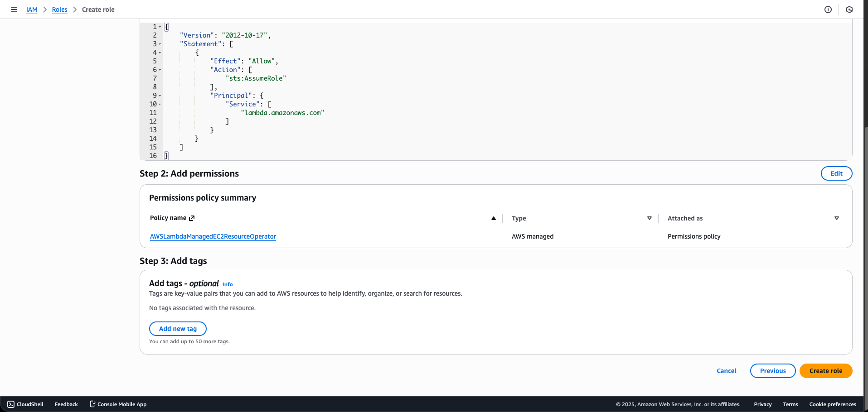The height and width of the screenshot is (412, 868).
Task: Open Cookie preferences in footer
Action: pyautogui.click(x=832, y=404)
